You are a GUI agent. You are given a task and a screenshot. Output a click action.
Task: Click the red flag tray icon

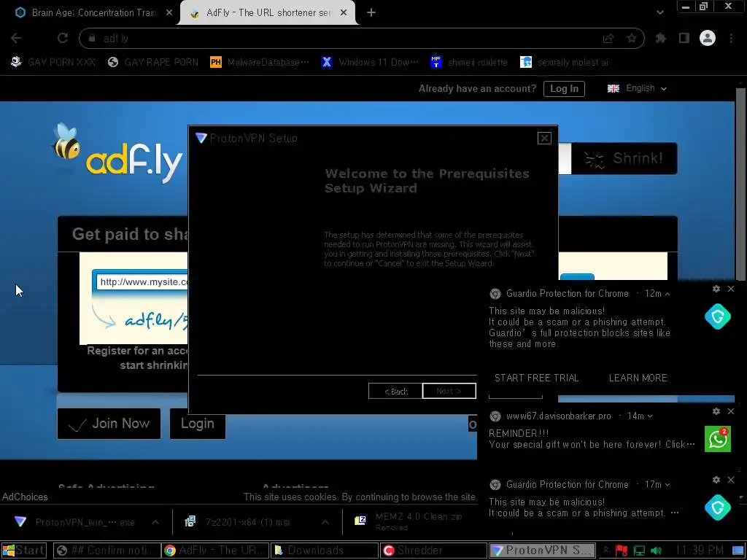point(622,551)
